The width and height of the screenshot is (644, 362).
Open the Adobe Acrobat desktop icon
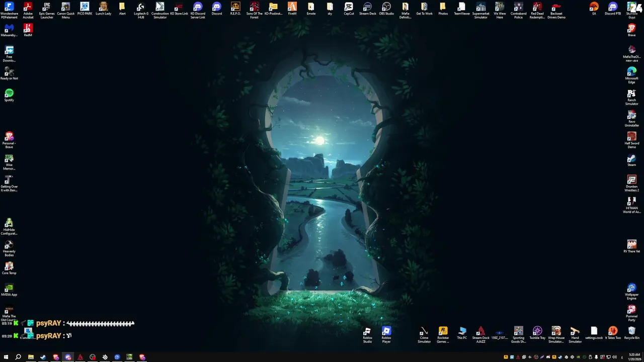(x=28, y=11)
